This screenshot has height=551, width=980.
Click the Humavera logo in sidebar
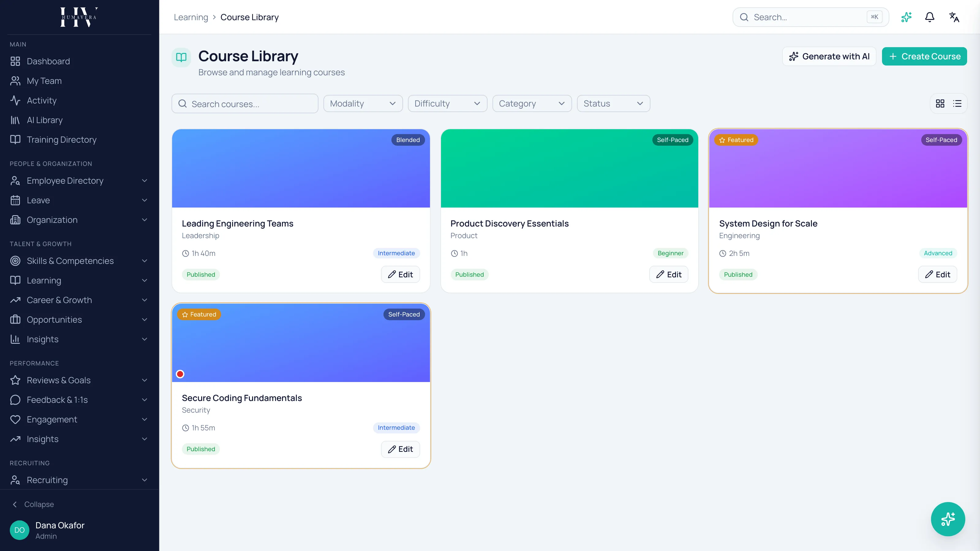(x=79, y=17)
